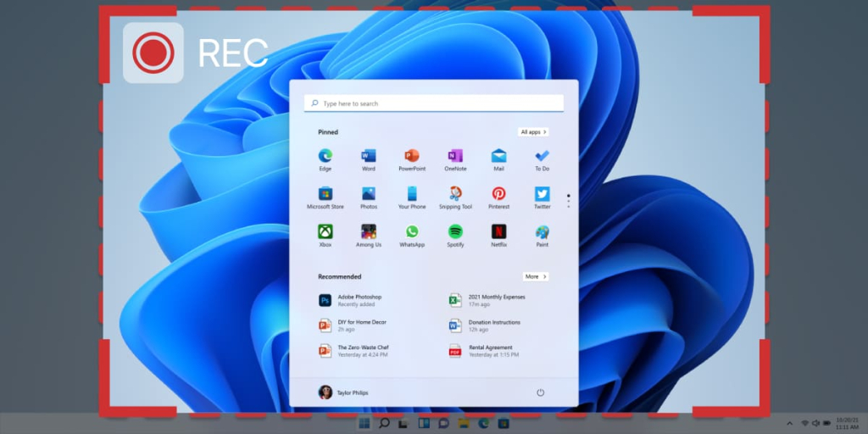
Task: Click the Type here to search box
Action: [x=433, y=103]
